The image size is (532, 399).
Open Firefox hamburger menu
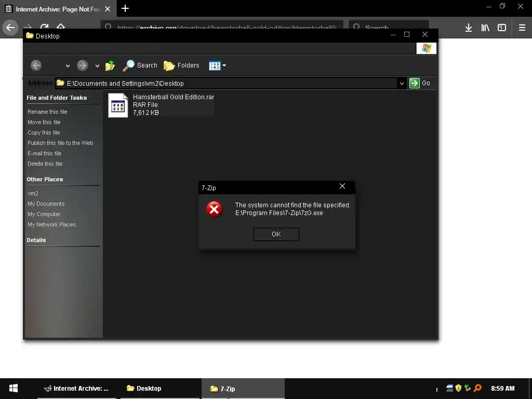tap(522, 28)
